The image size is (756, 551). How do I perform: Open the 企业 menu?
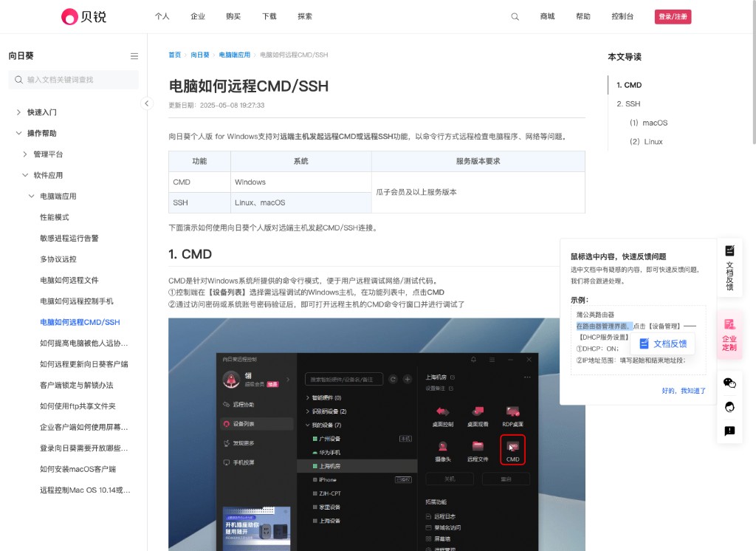pyautogui.click(x=198, y=16)
